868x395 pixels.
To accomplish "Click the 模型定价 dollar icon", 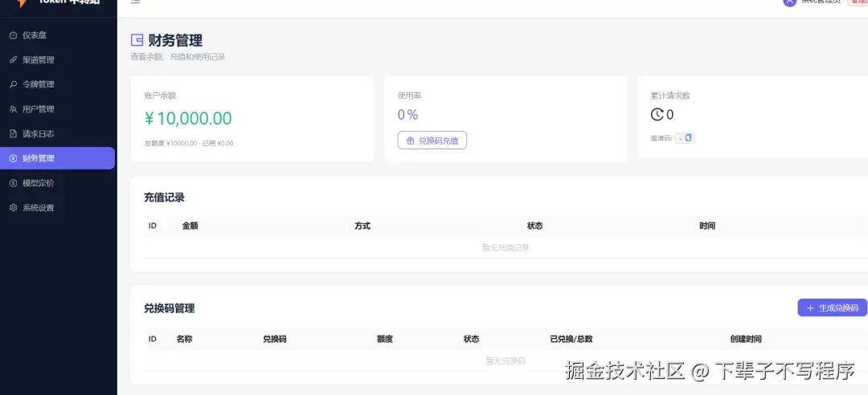I will [14, 183].
